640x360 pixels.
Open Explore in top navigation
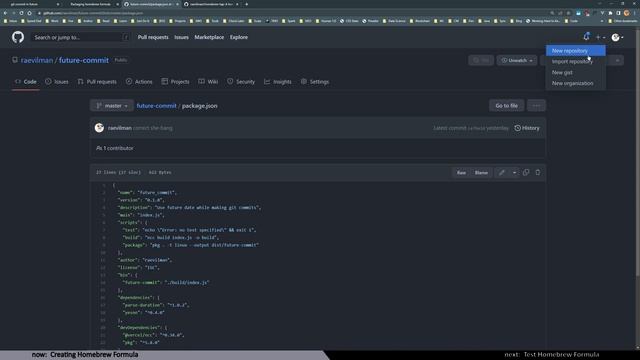[x=239, y=37]
